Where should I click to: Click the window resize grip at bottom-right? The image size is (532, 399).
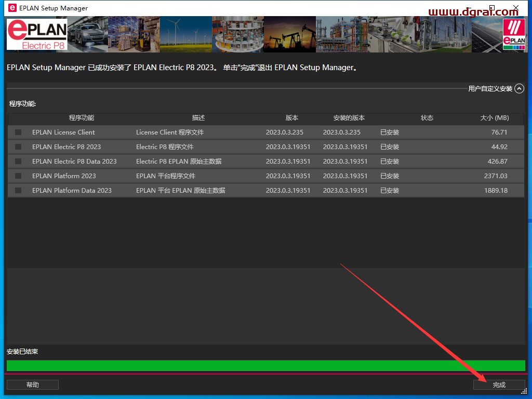[x=524, y=391]
